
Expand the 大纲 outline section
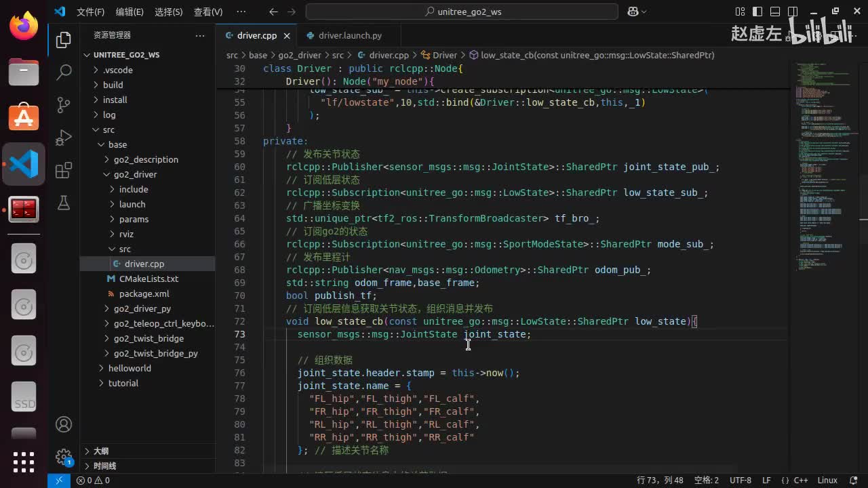(148, 451)
